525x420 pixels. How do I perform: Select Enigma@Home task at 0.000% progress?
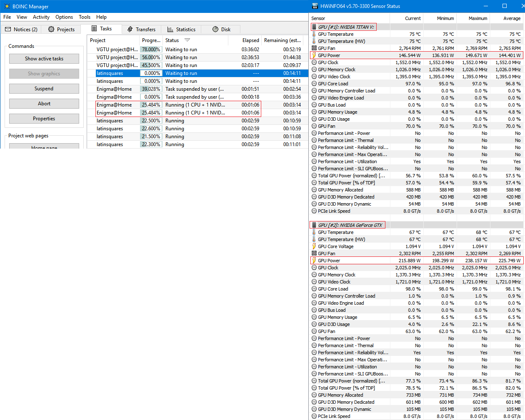(x=198, y=97)
